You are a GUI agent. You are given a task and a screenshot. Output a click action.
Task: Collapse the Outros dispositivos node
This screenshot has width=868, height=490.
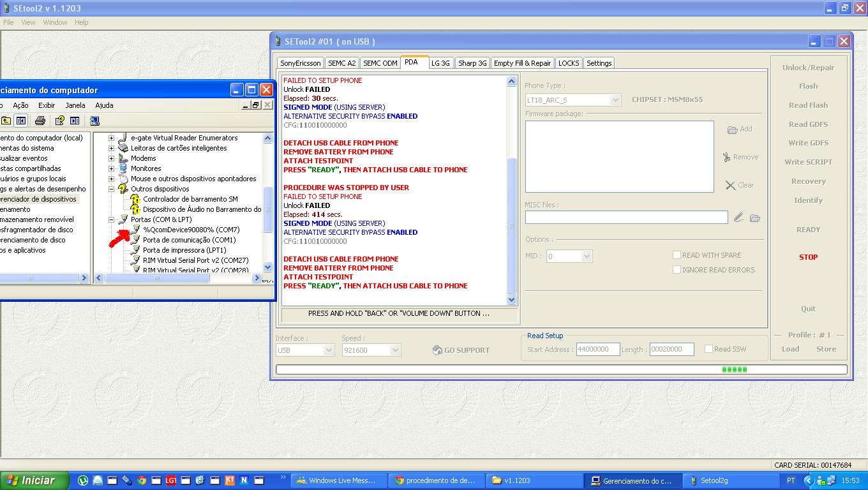coord(111,189)
